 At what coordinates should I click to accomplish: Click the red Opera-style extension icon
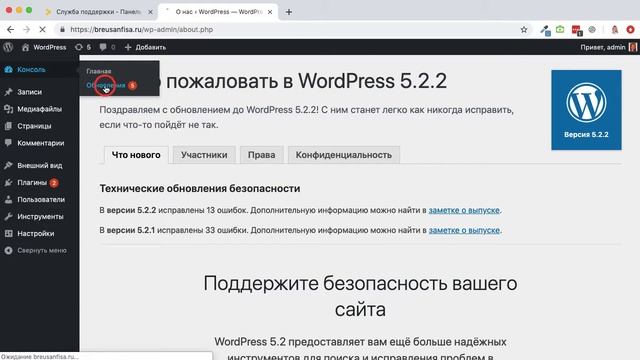630,29
